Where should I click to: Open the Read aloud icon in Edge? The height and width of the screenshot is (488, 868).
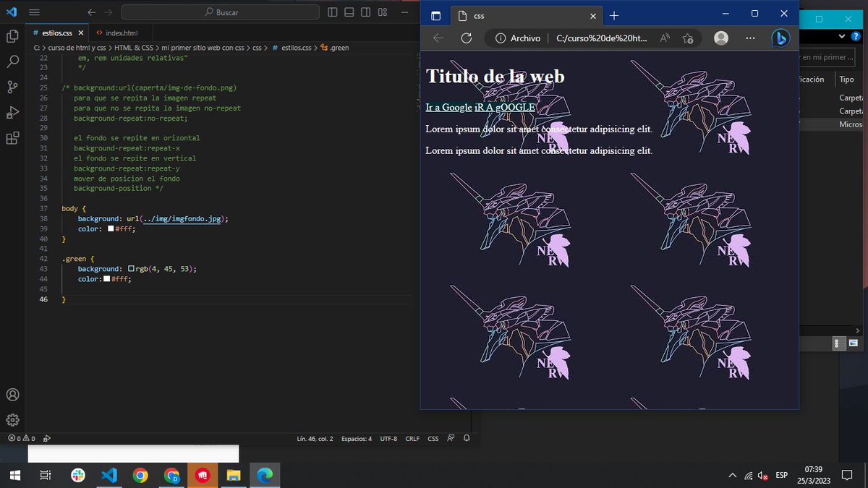(665, 38)
